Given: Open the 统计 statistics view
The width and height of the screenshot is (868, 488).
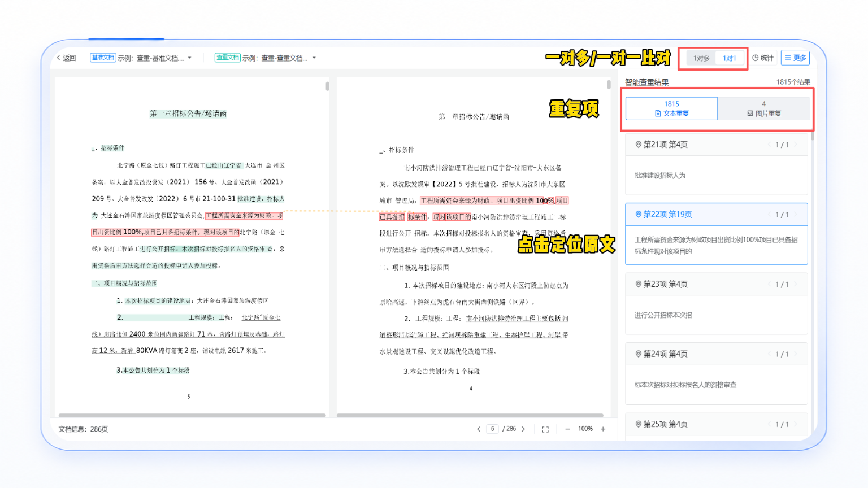Looking at the screenshot, I should coord(763,58).
